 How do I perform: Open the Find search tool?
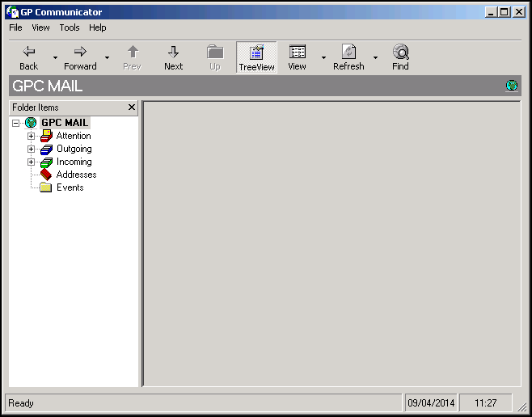pyautogui.click(x=400, y=53)
